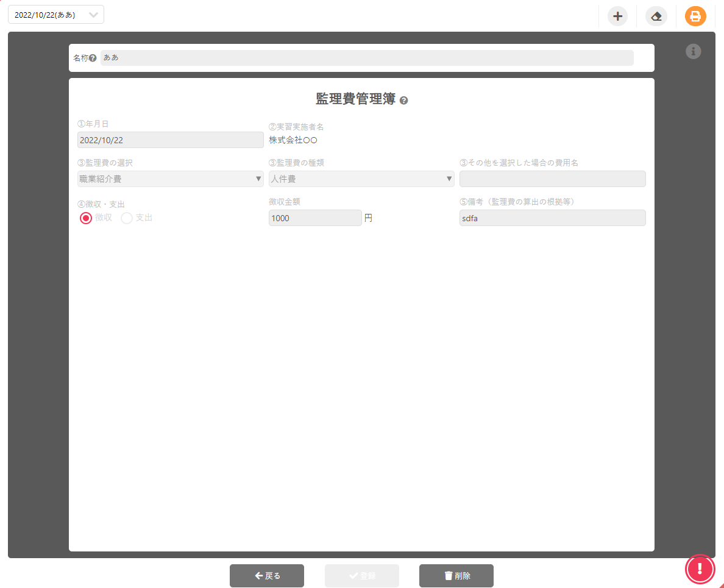Image resolution: width=724 pixels, height=588 pixels.
Task: Expand the 監理費の種類 dropdown showing 人件費
Action: pos(361,179)
